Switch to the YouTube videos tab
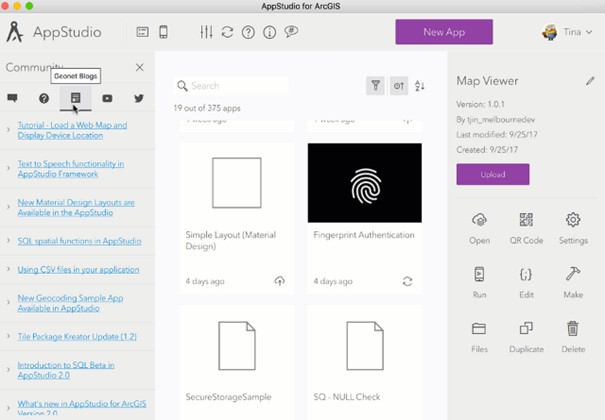Screen dimensions: 605x420 pos(107,98)
